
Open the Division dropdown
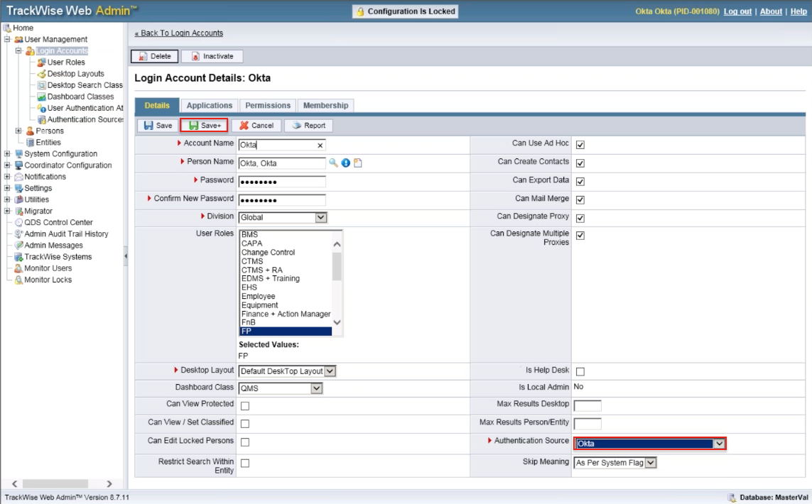click(320, 217)
